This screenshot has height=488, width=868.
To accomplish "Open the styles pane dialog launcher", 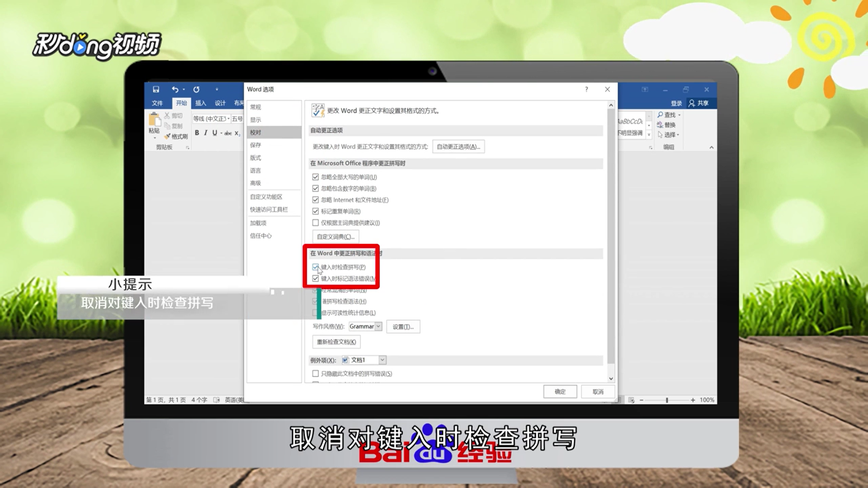I will [651, 148].
